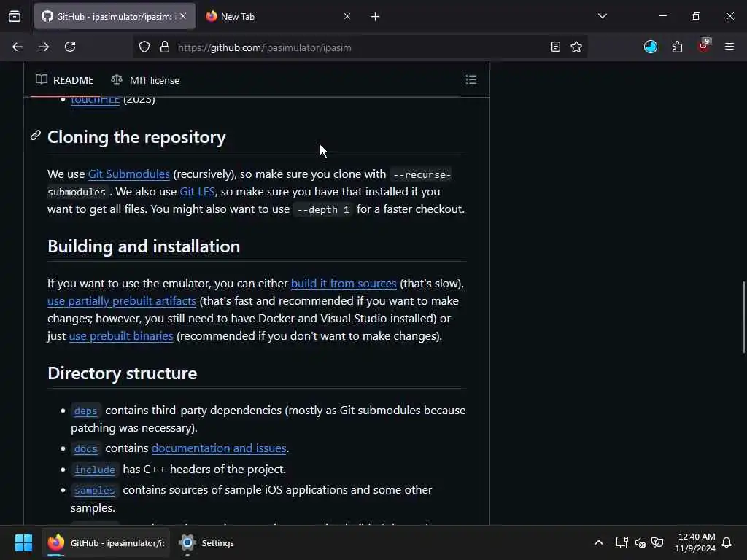Screen dimensions: 747x560
Task: Switch to the README tab
Action: (65, 80)
